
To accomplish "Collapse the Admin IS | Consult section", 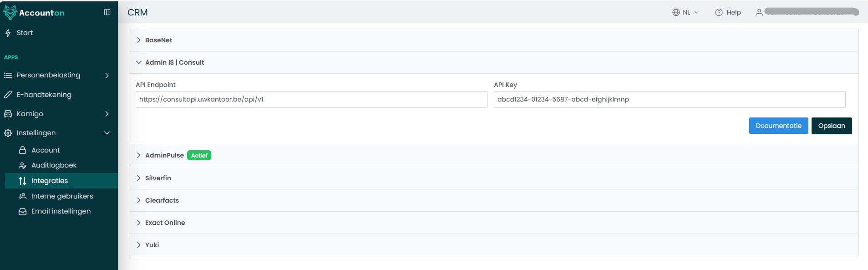I will [494, 62].
